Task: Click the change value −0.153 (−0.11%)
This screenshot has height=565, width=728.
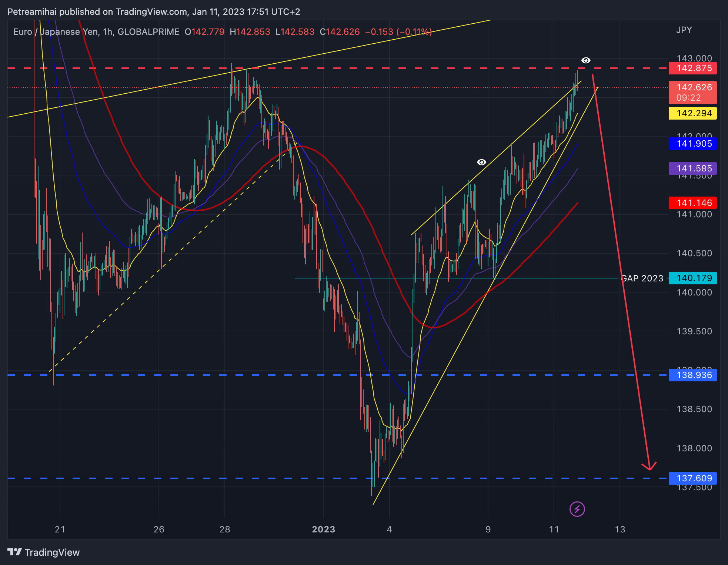Action: tap(398, 32)
